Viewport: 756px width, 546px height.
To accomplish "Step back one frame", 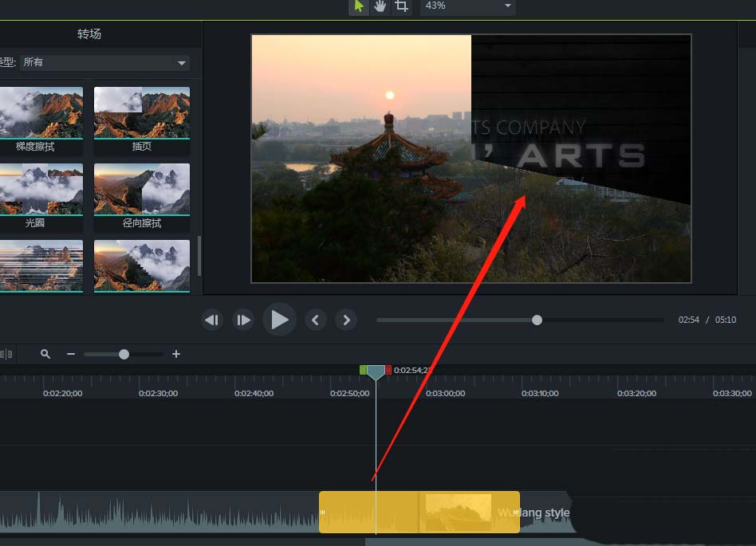I will 211,320.
